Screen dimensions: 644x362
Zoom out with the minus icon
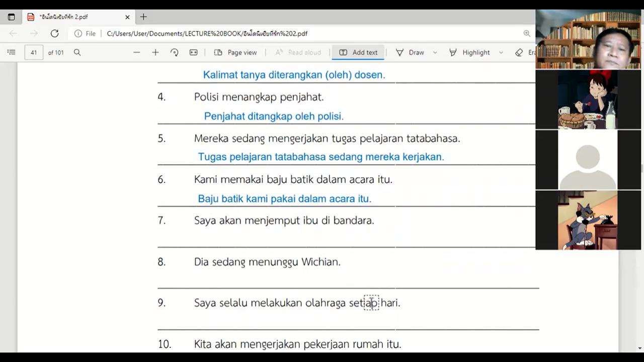point(136,52)
